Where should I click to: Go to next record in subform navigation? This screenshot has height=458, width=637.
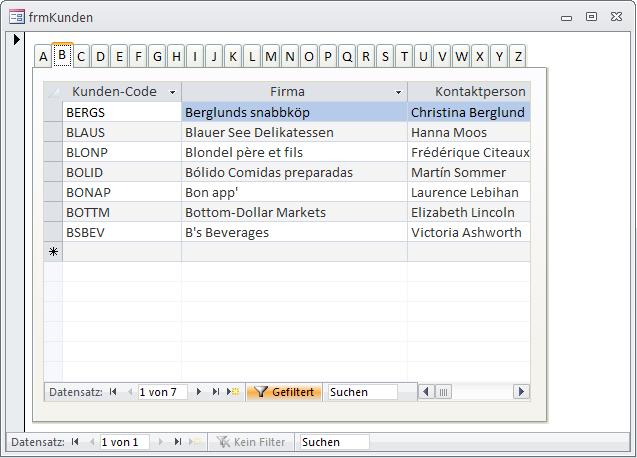tap(200, 392)
